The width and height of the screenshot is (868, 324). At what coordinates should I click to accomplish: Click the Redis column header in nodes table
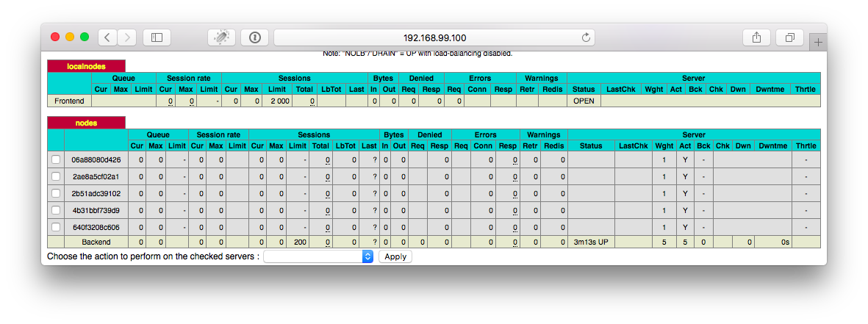pos(554,146)
